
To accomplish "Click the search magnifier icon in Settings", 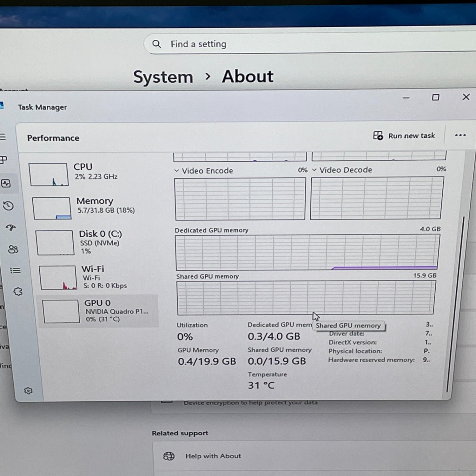I will (156, 44).
